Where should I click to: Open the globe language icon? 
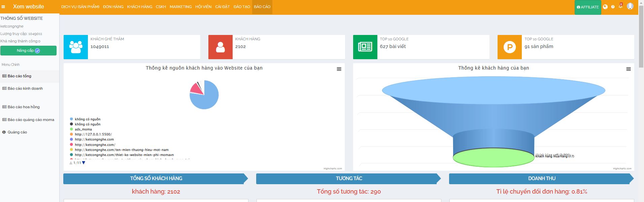click(605, 7)
